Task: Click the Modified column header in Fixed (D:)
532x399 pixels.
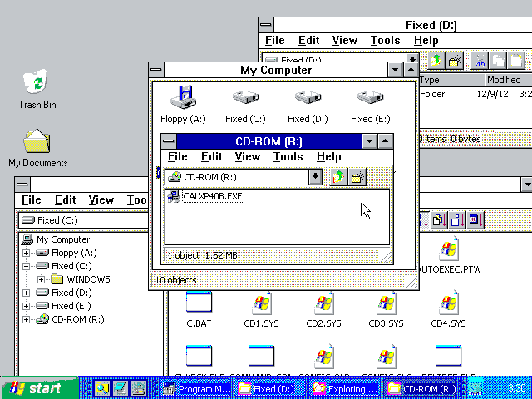Action: click(508, 80)
